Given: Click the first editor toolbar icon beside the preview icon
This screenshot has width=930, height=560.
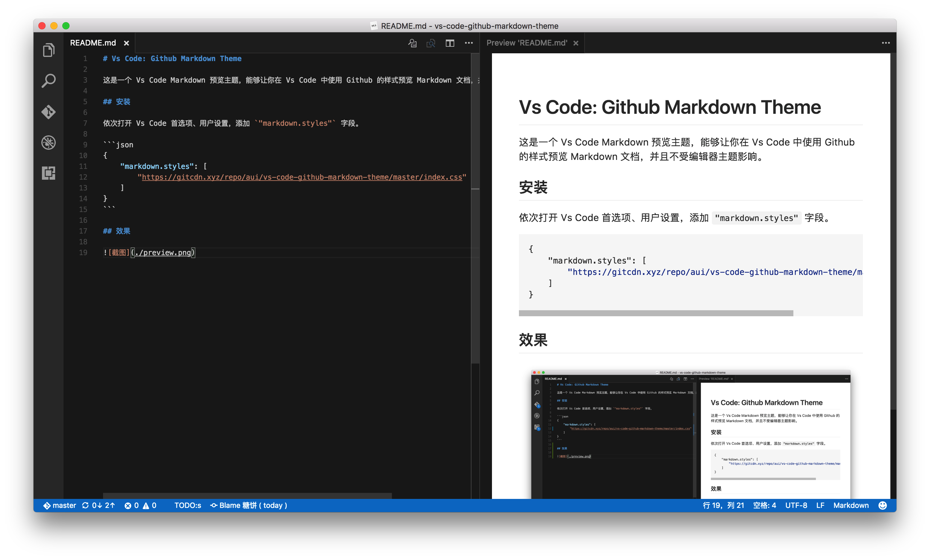Looking at the screenshot, I should (x=413, y=43).
